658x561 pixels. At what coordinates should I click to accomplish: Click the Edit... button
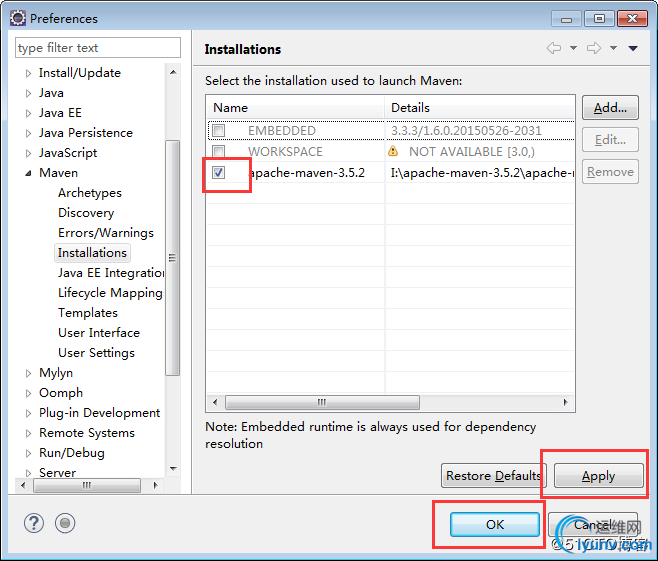pyautogui.click(x=610, y=140)
